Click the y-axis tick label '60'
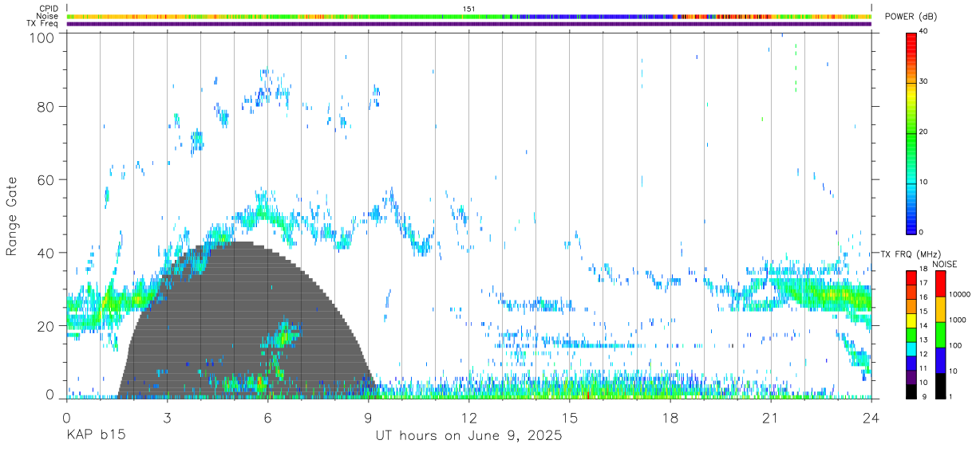This screenshot has width=980, height=452. 45,179
